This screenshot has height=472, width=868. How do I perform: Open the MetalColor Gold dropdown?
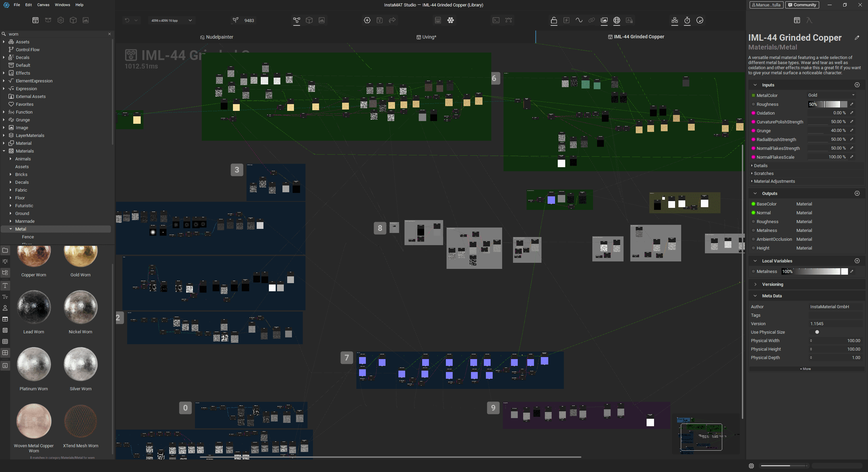click(x=831, y=95)
